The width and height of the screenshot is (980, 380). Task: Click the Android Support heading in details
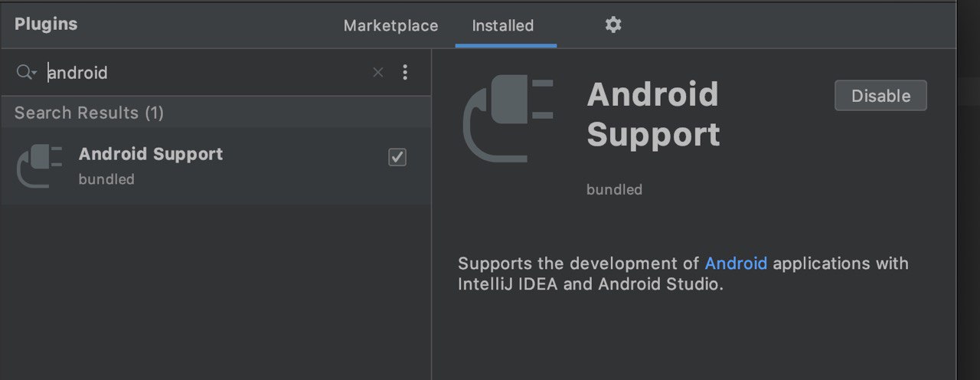click(x=653, y=115)
